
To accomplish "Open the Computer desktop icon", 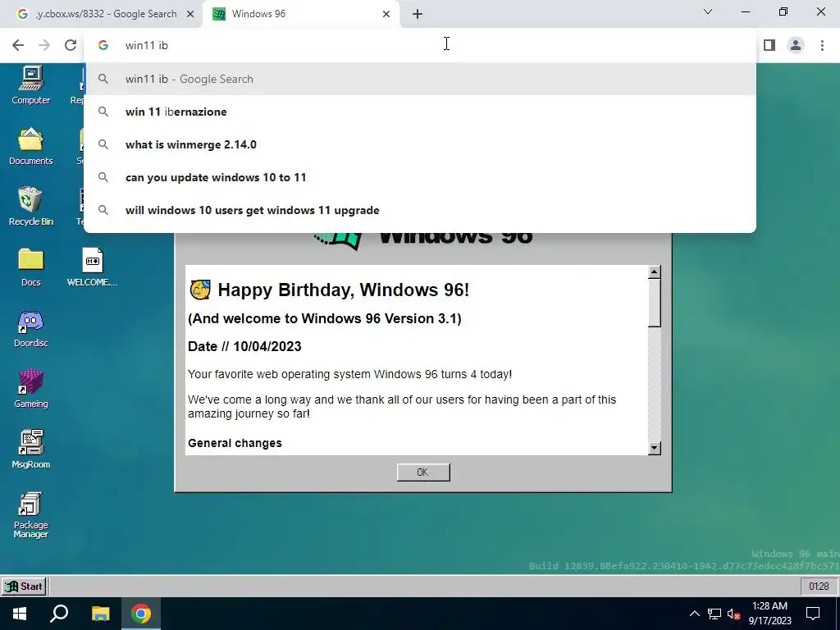I will 30,84.
